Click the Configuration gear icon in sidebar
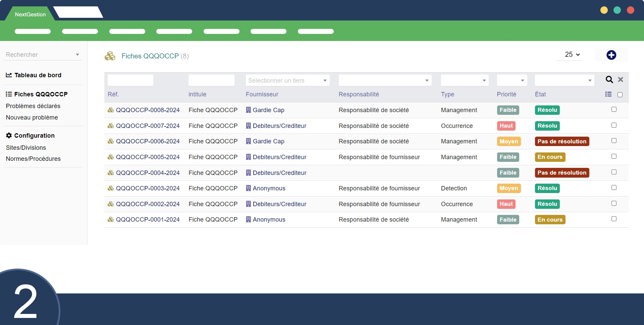The image size is (644, 325). (x=9, y=135)
